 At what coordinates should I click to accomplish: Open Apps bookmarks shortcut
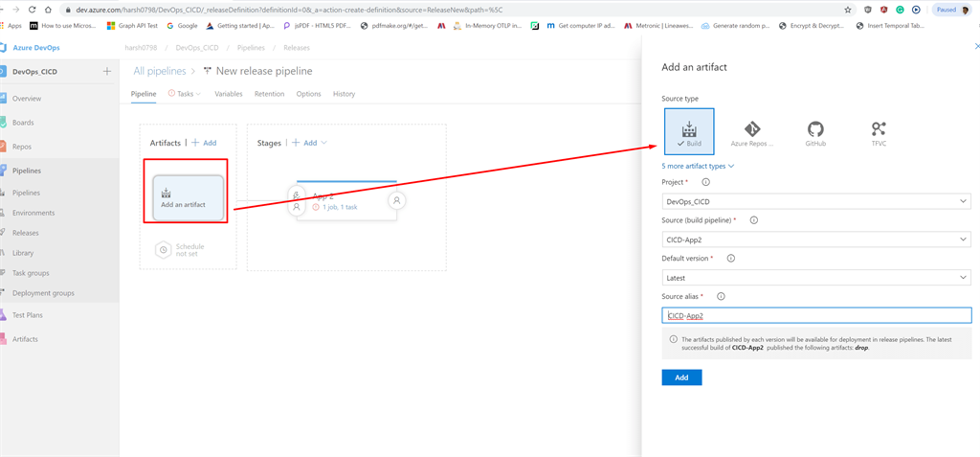pos(11,26)
